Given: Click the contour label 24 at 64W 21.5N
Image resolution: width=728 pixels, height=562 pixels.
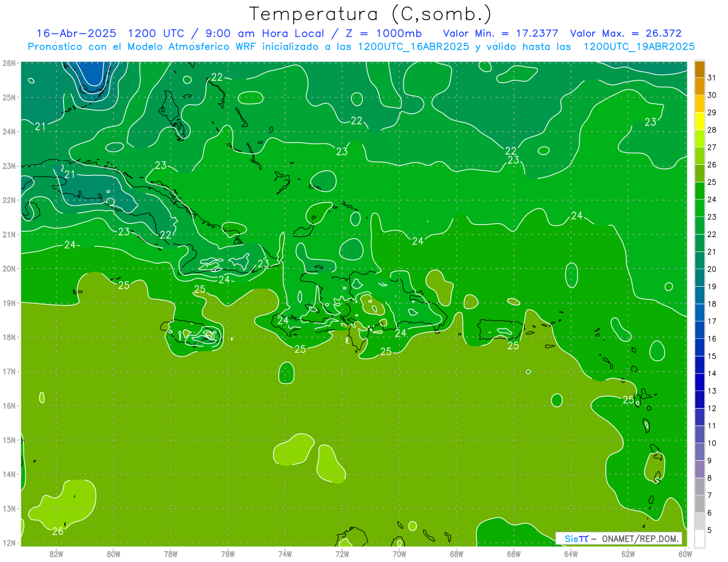Looking at the screenshot, I should click(x=577, y=215).
